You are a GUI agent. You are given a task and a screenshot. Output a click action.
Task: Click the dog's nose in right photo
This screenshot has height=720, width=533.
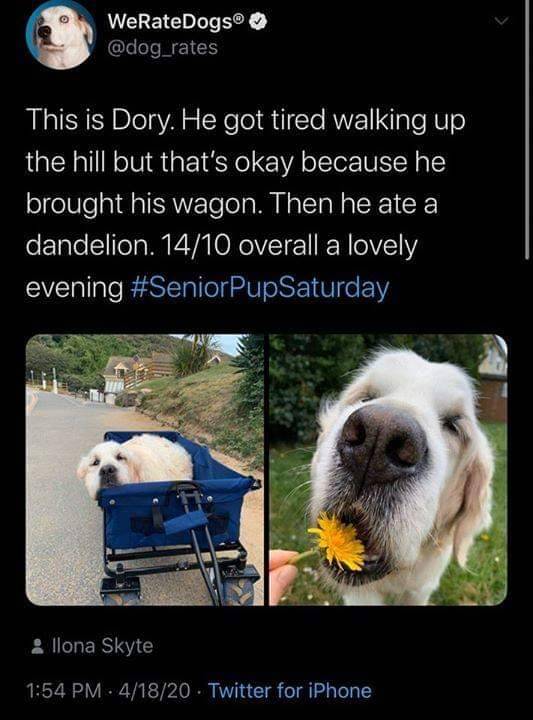pos(382,442)
